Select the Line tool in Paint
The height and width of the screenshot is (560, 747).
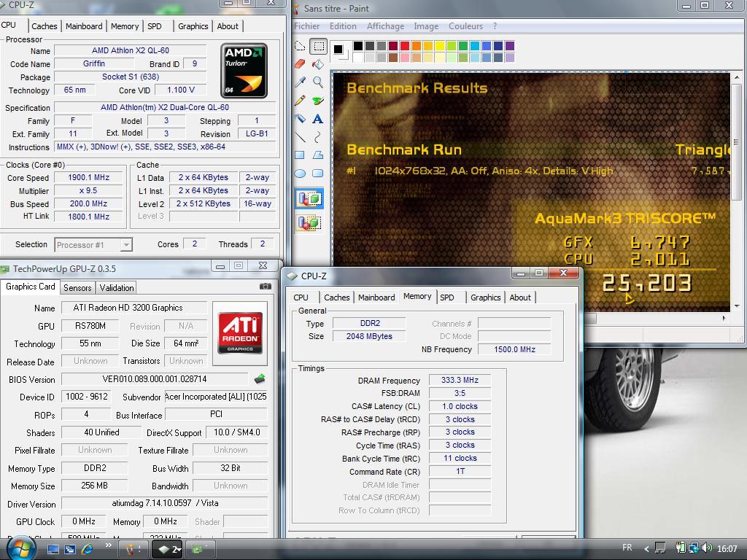point(300,137)
